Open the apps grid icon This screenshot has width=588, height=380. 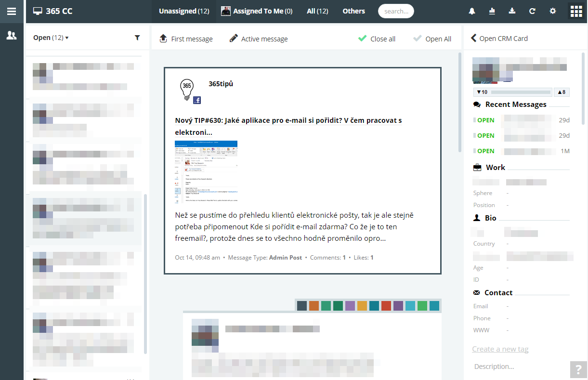[x=576, y=12]
